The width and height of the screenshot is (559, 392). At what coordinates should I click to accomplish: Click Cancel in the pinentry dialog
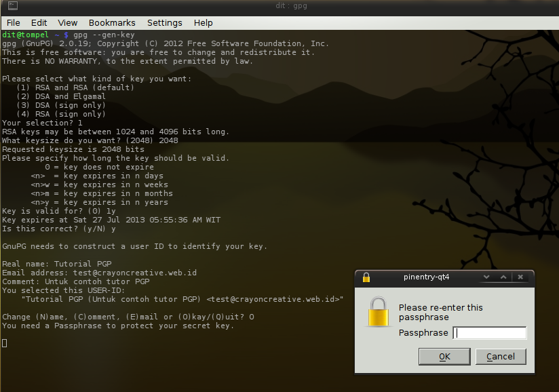tap(501, 357)
